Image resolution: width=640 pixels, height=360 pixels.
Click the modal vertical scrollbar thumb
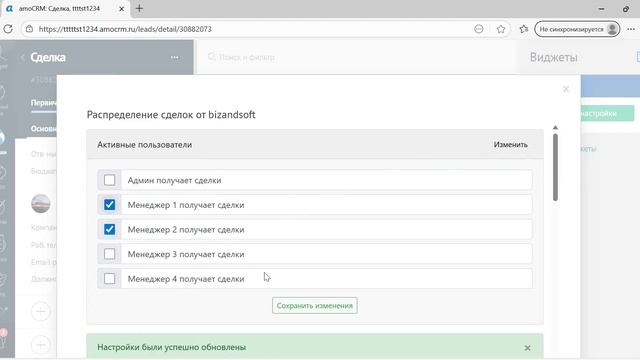click(x=555, y=167)
